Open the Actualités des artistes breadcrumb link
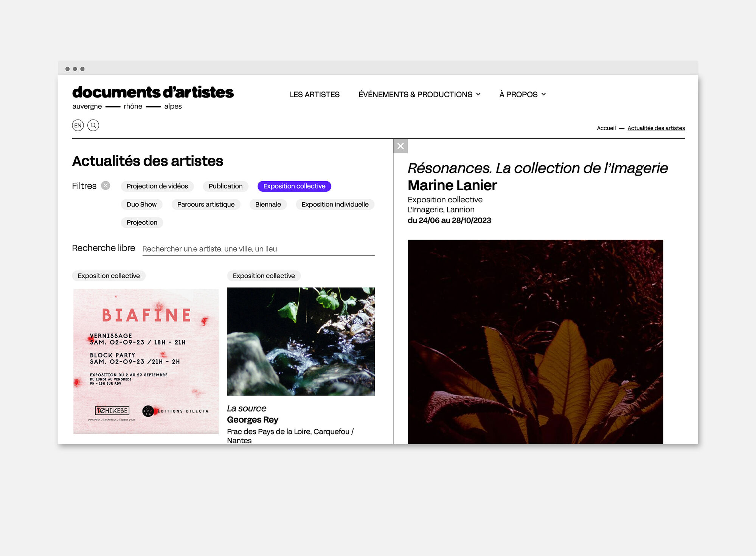This screenshot has width=756, height=556. click(x=656, y=128)
